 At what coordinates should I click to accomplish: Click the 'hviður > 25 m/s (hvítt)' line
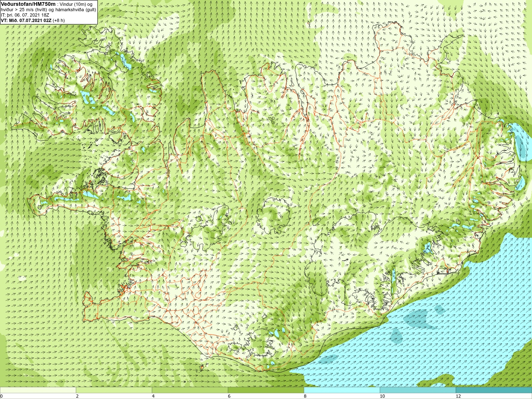click(24, 10)
